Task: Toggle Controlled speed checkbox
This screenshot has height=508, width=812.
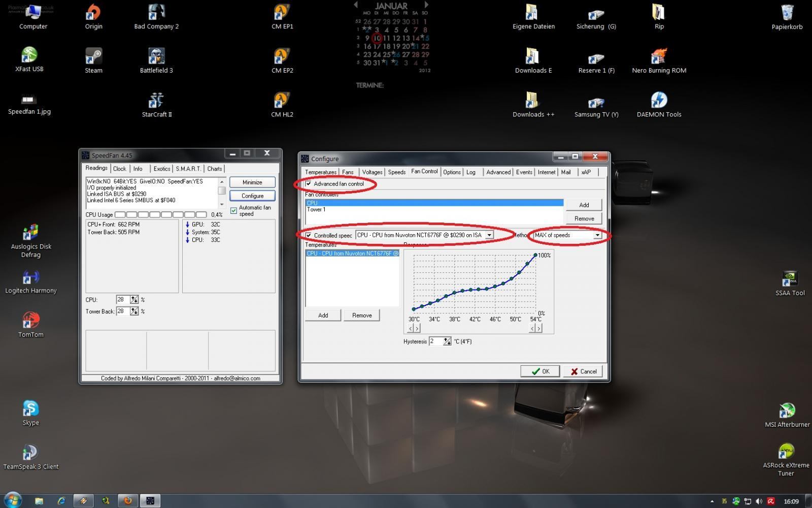Action: coord(309,235)
